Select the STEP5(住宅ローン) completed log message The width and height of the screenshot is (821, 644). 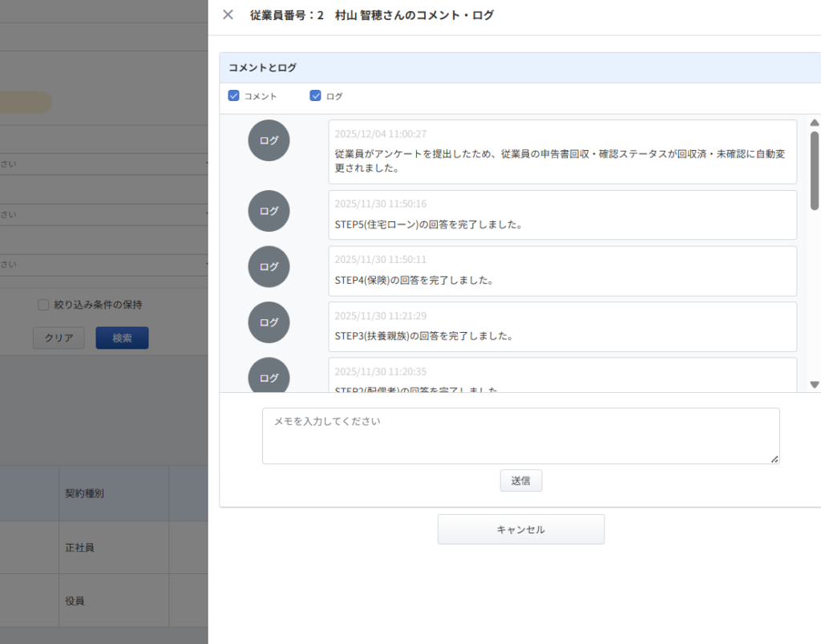[428, 225]
